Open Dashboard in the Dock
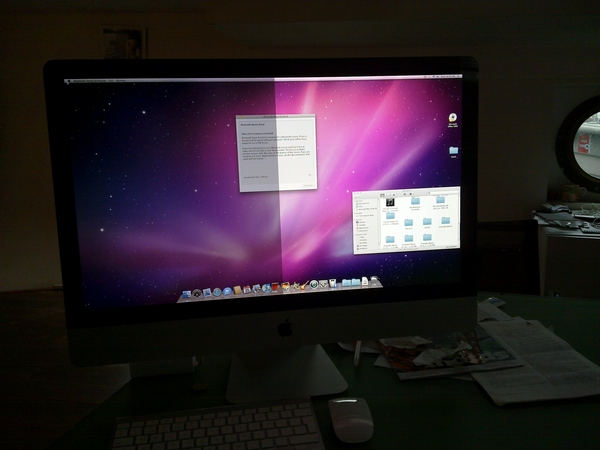The image size is (600, 450). tap(197, 293)
